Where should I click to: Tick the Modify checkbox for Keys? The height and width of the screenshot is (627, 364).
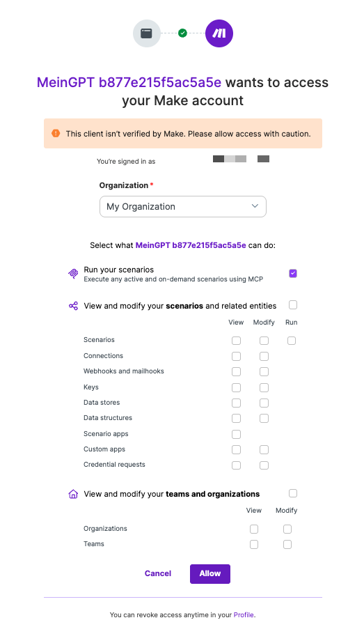[x=264, y=387]
